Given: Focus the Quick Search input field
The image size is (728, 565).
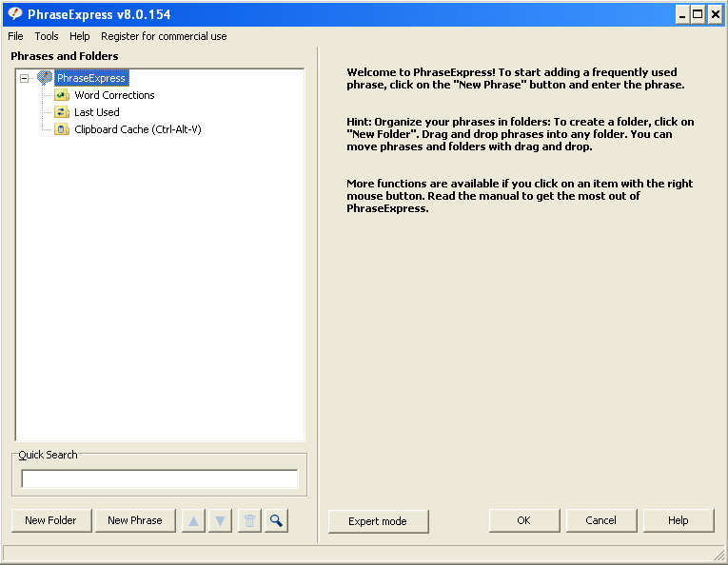Looking at the screenshot, I should click(159, 478).
